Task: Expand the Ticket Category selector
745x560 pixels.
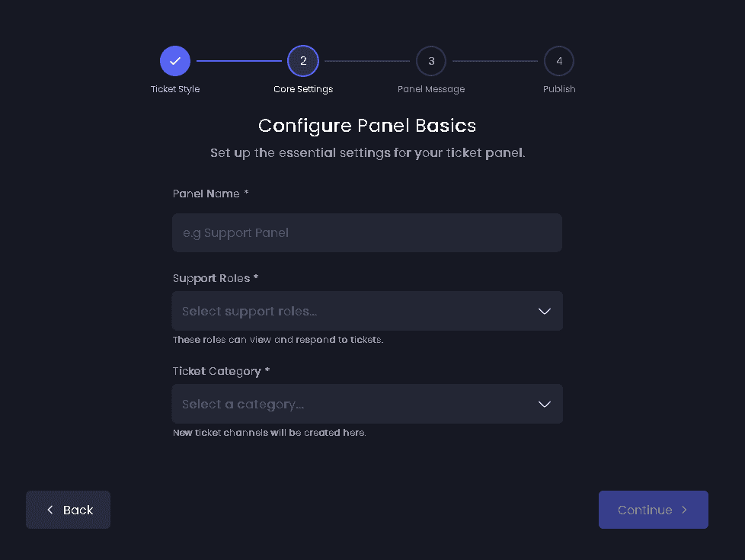Action: tap(367, 404)
